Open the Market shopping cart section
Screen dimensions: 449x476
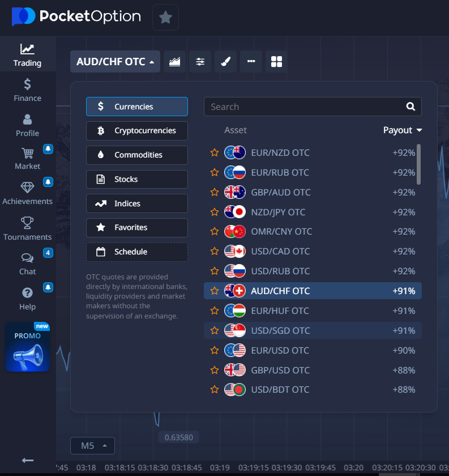[x=27, y=158]
